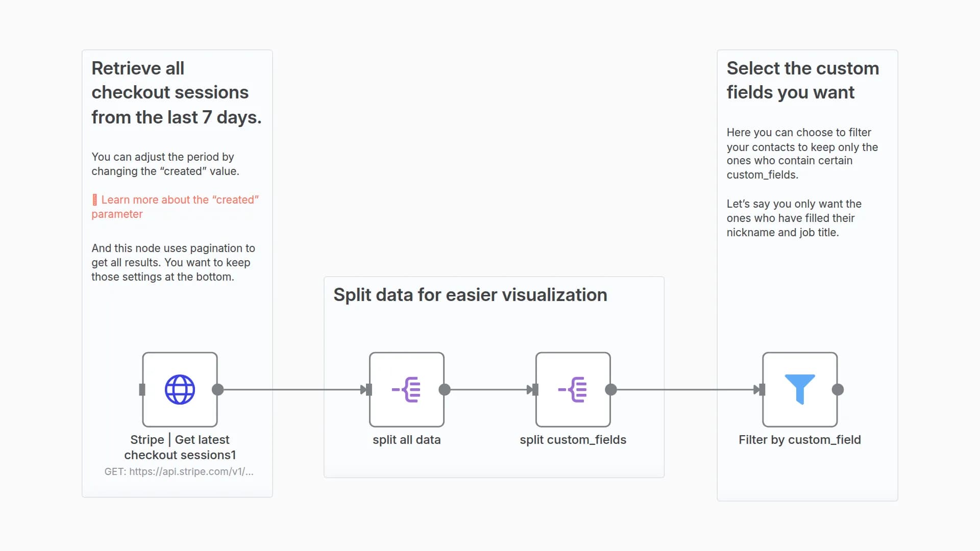980x551 pixels.
Task: Click connection line from Stripe to split node
Action: (x=291, y=390)
